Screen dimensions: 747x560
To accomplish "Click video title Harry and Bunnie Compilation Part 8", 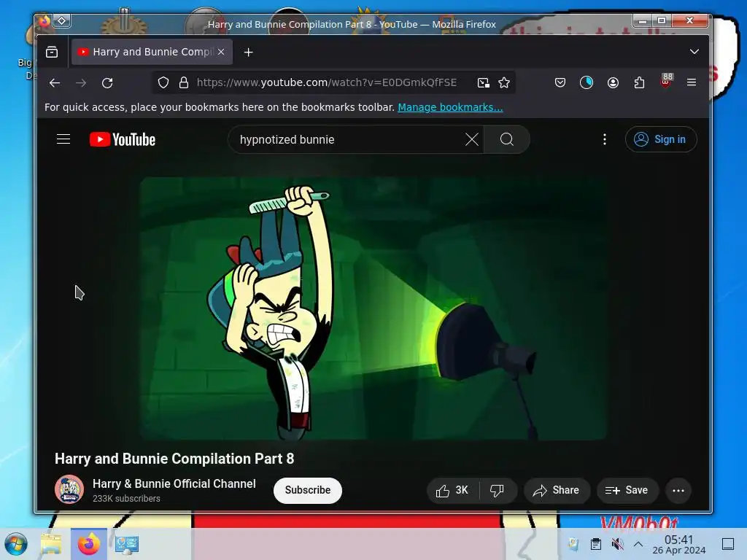I will click(x=174, y=459).
